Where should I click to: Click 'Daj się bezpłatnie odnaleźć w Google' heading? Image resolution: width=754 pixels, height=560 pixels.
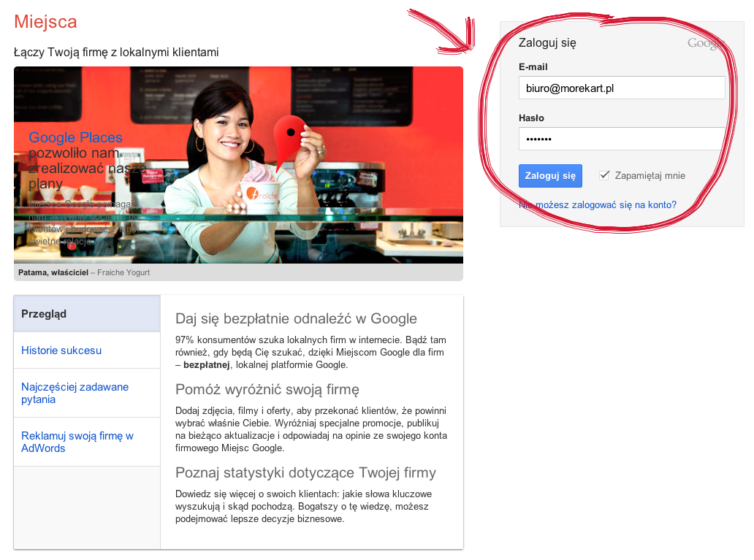pyautogui.click(x=296, y=318)
